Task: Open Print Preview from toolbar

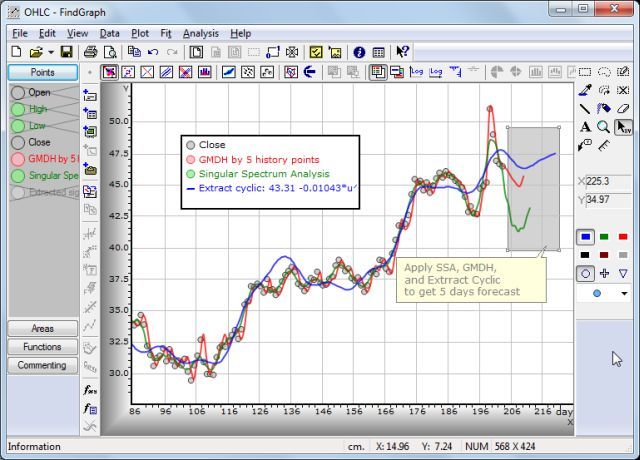Action: (x=110, y=52)
